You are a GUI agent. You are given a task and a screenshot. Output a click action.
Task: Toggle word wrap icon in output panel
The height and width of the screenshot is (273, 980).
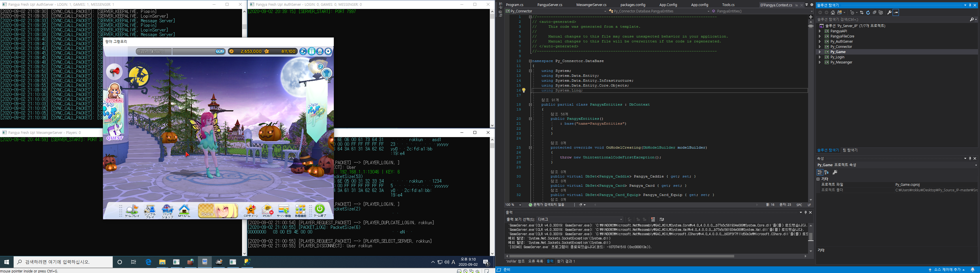point(662,219)
